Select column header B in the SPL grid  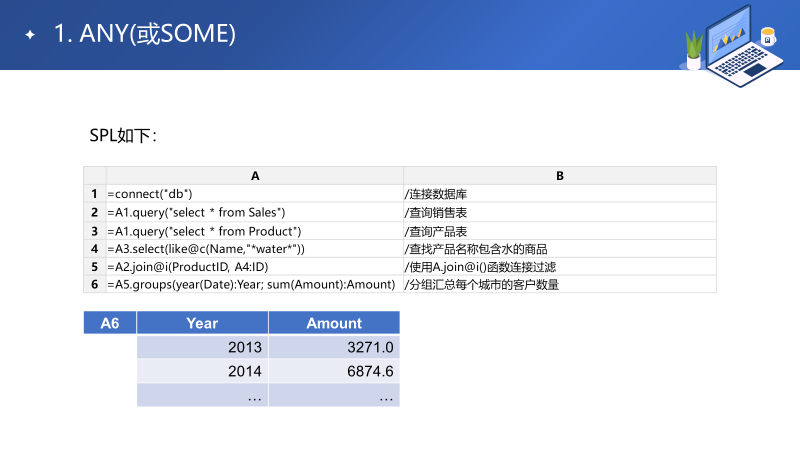click(560, 176)
